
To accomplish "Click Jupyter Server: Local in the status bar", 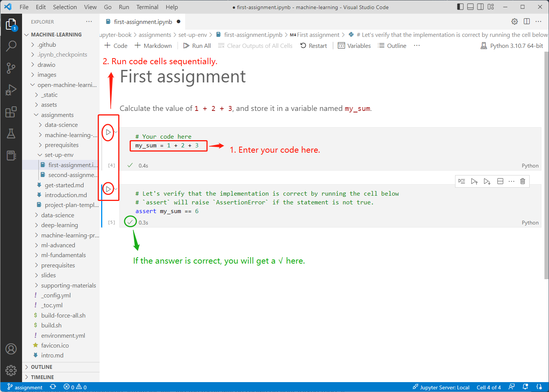I will coord(441,387).
